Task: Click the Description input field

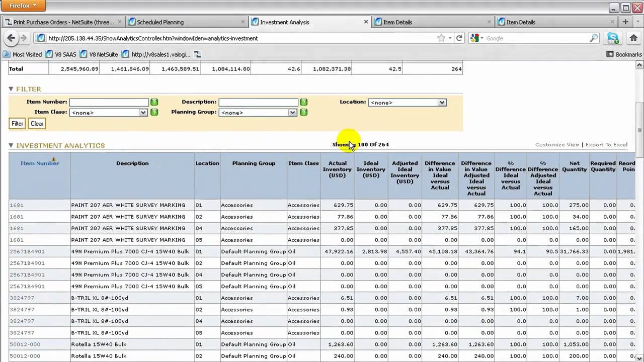Action: pyautogui.click(x=258, y=102)
